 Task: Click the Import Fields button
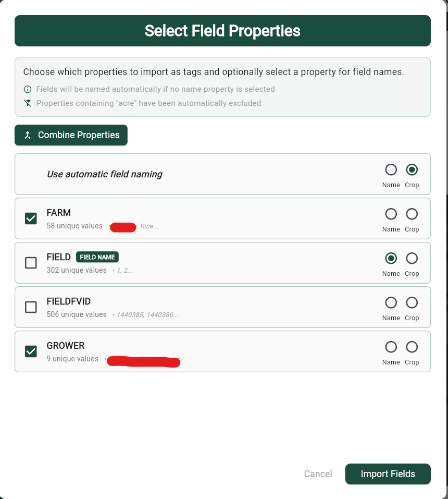[388, 474]
